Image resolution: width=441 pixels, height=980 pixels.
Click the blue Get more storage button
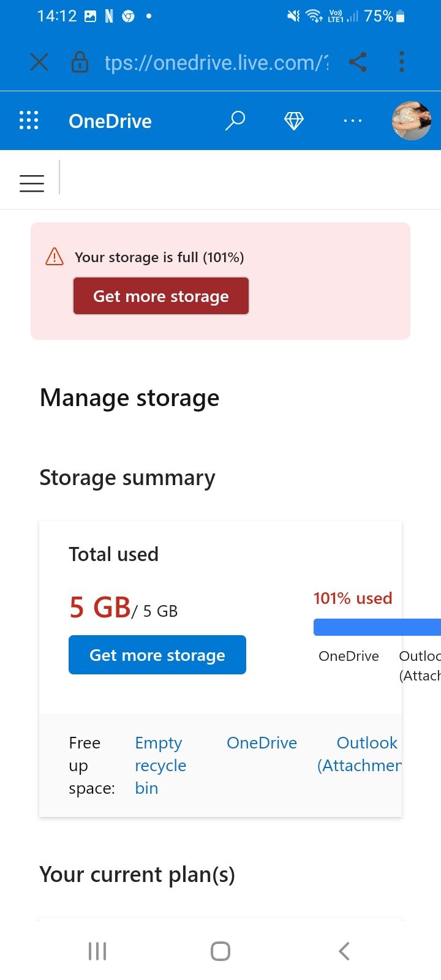coord(157,655)
